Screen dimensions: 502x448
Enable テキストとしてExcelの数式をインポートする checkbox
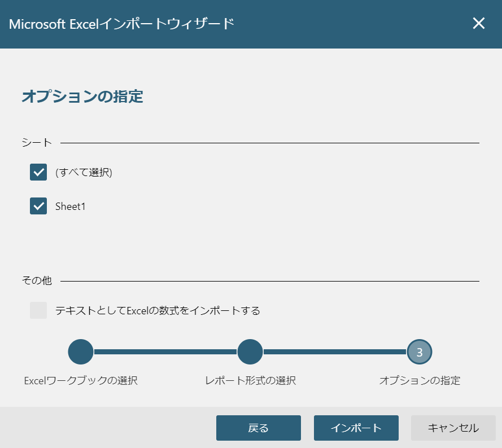click(x=38, y=310)
